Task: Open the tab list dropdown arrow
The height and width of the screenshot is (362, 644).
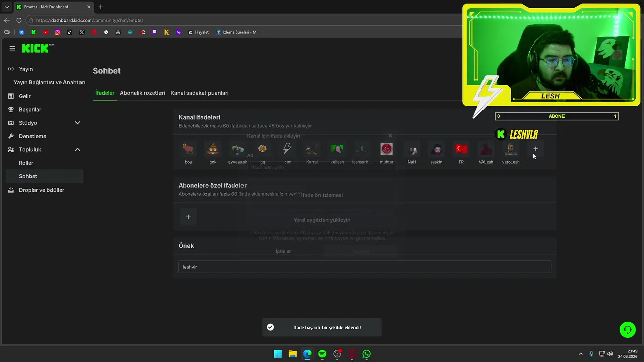Action: tap(7, 7)
